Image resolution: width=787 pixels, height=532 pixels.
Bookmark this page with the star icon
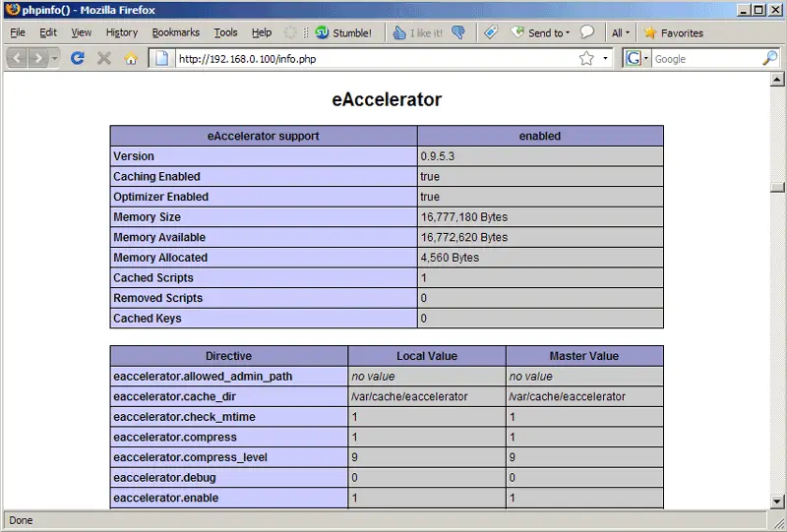coord(586,59)
